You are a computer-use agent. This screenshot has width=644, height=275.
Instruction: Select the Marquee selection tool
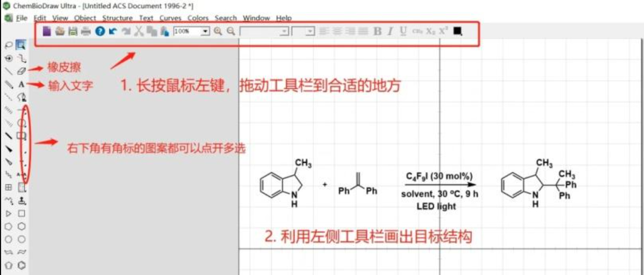[x=21, y=45]
